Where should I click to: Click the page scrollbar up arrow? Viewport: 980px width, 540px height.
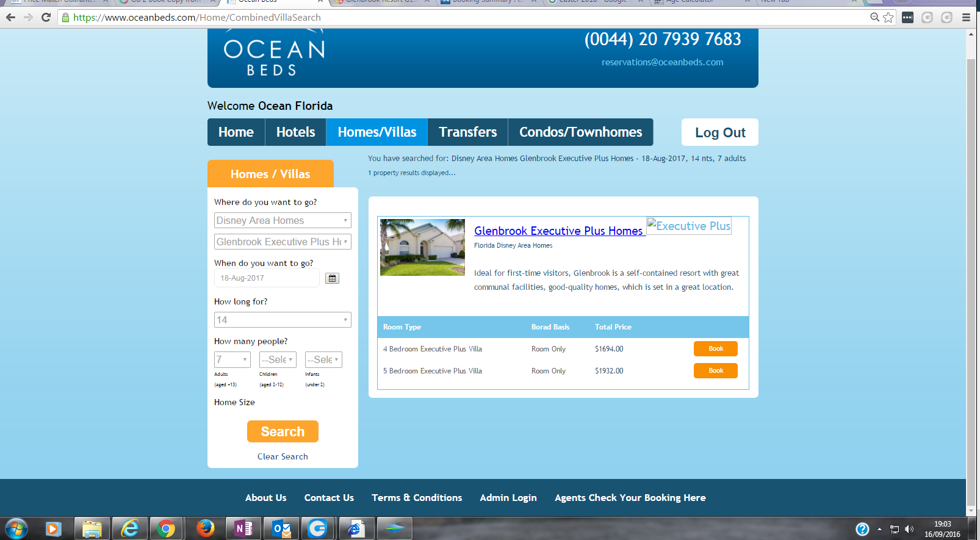click(971, 34)
